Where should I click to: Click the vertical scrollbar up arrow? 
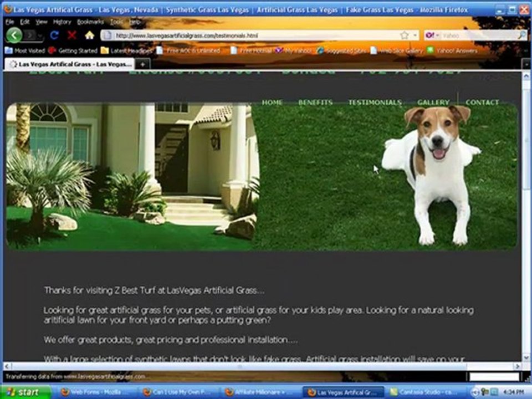(x=526, y=76)
